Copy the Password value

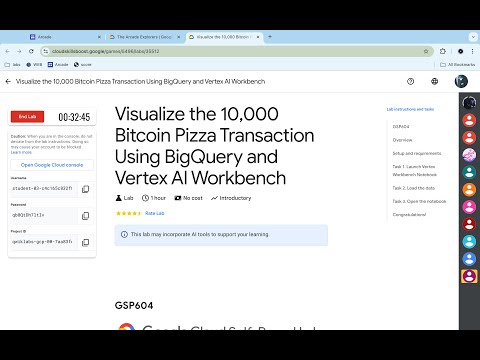pos(85,216)
